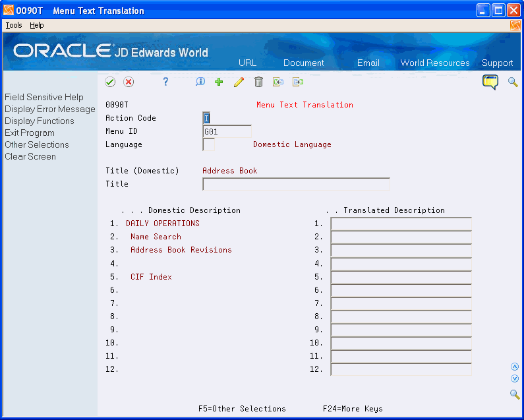
Task: Click the DAILY OPERATIONS domestic description
Action: (x=163, y=224)
